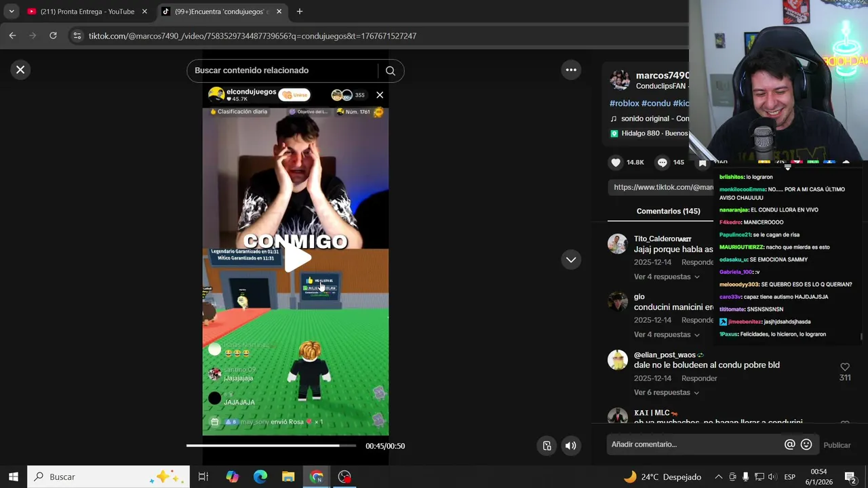Click the Windows taskbar Buscar search box

point(108,476)
